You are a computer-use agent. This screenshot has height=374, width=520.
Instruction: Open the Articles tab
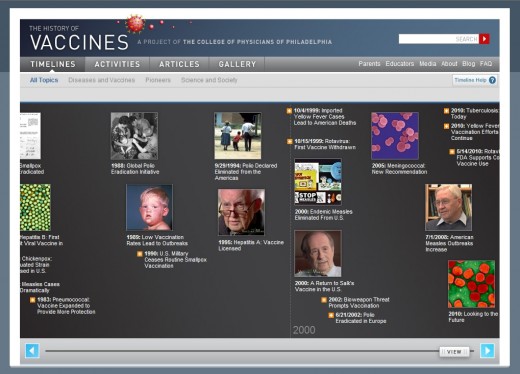coord(179,64)
